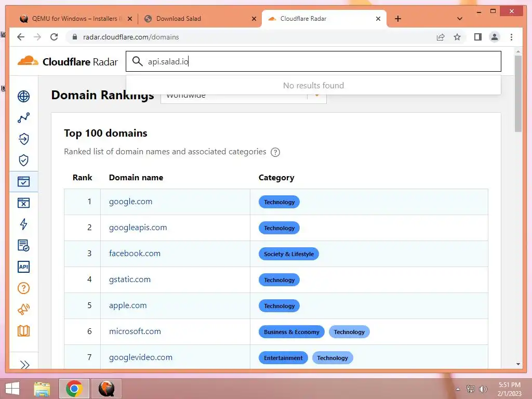Show hidden tray icons arrow

point(458,389)
